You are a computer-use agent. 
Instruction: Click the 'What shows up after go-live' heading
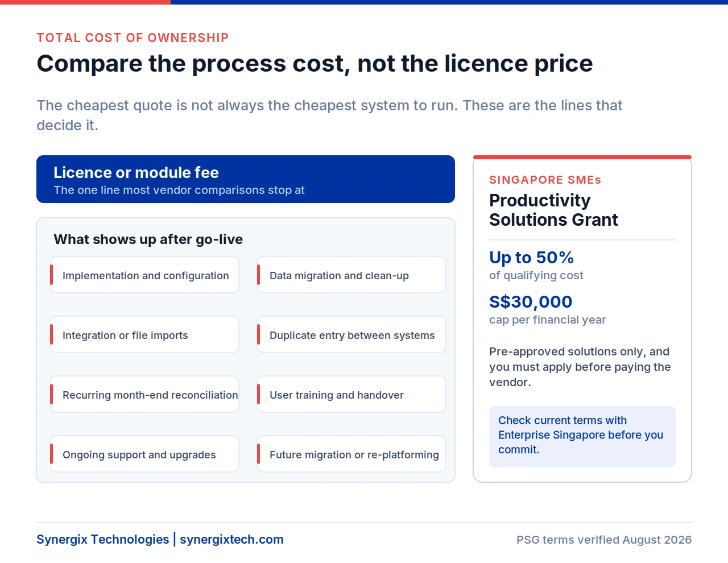(x=148, y=239)
